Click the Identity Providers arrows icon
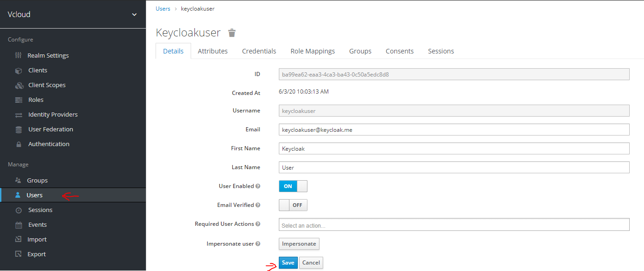The width and height of the screenshot is (644, 271). point(18,115)
